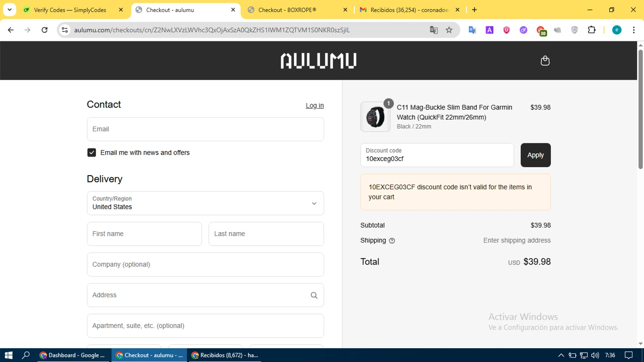The height and width of the screenshot is (362, 644).
Task: Click the page vertical scrollbar thumb
Action: pyautogui.click(x=641, y=109)
